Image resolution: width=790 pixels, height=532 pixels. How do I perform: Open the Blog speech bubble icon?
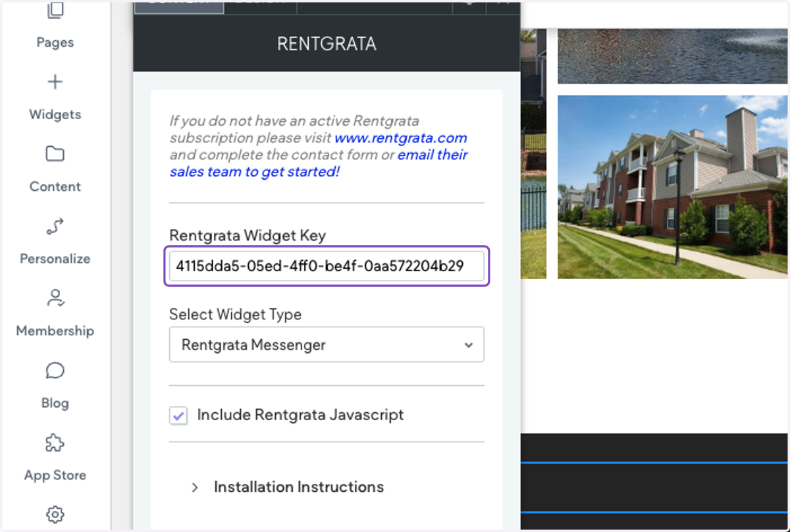[55, 371]
